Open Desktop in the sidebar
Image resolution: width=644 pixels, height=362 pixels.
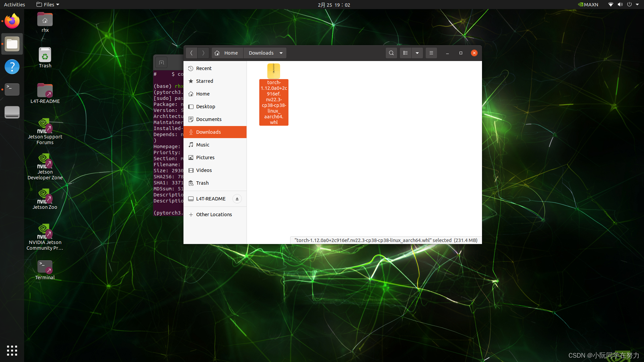point(215,107)
